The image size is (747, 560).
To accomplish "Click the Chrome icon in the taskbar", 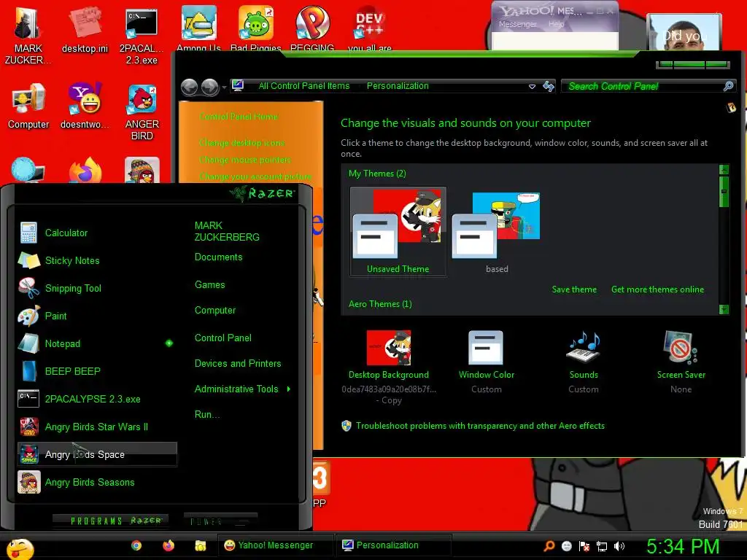I will coord(136,545).
